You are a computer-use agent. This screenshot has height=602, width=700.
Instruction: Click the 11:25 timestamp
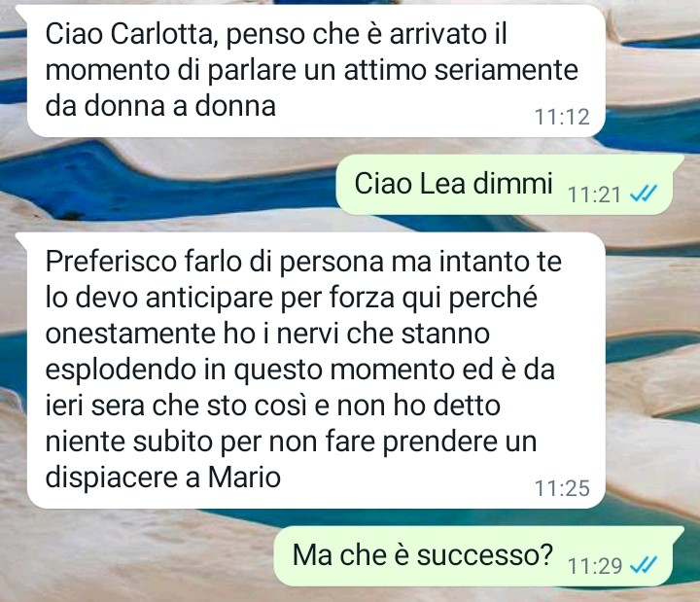tap(562, 487)
